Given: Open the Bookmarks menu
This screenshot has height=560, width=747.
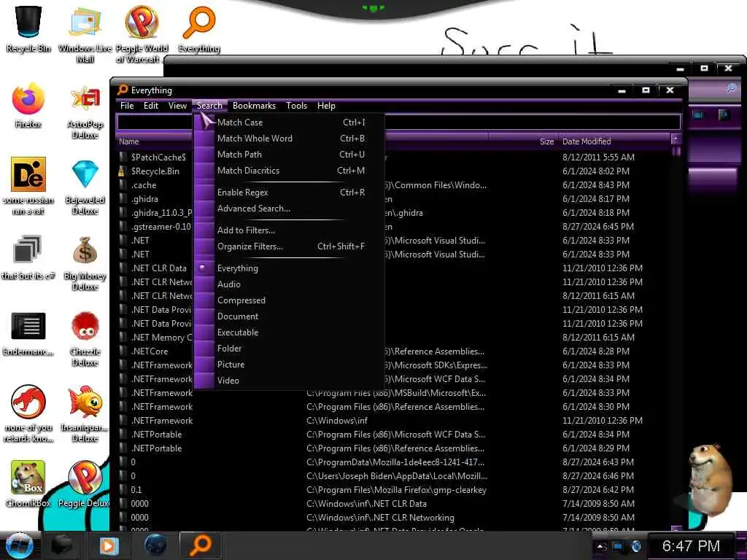Looking at the screenshot, I should click(254, 106).
